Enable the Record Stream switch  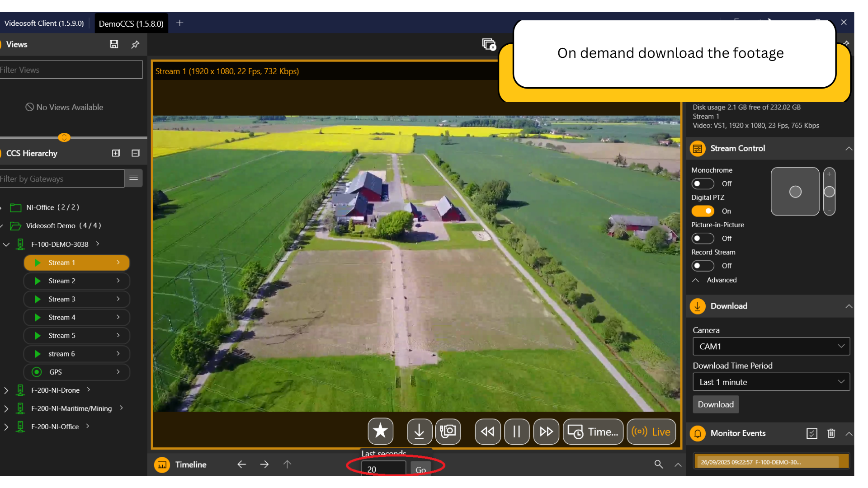(703, 266)
